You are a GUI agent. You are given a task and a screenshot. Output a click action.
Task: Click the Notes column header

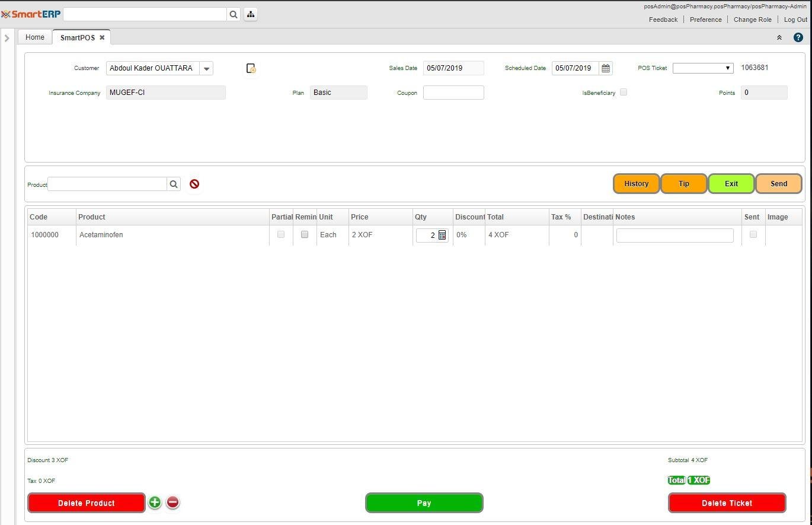(x=677, y=217)
